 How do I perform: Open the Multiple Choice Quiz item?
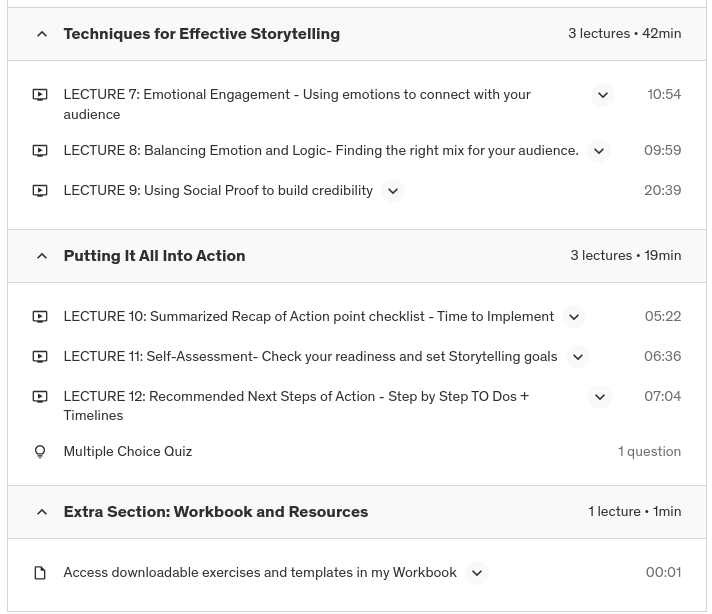pyautogui.click(x=127, y=452)
